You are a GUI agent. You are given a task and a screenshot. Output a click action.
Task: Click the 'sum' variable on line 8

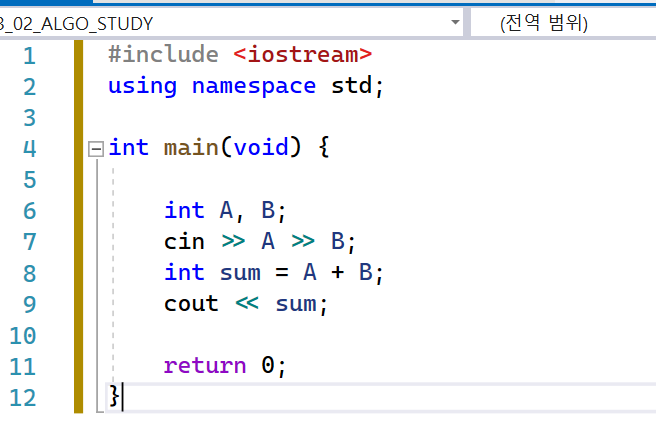pos(240,273)
